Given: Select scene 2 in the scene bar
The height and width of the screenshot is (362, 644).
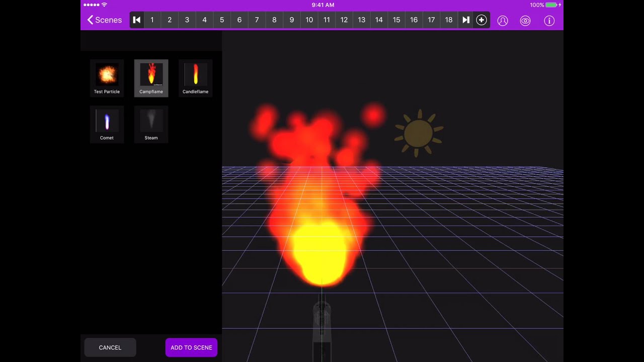Looking at the screenshot, I should (x=170, y=20).
